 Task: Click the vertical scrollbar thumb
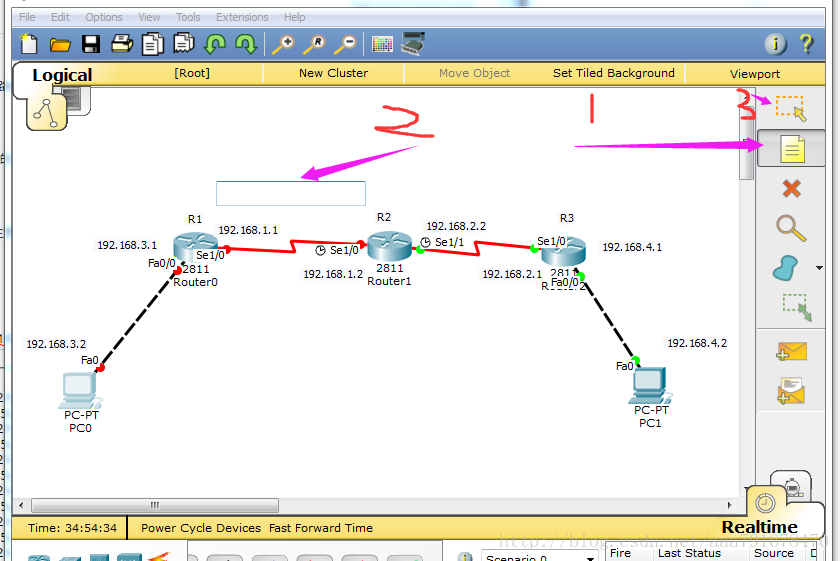[746, 142]
